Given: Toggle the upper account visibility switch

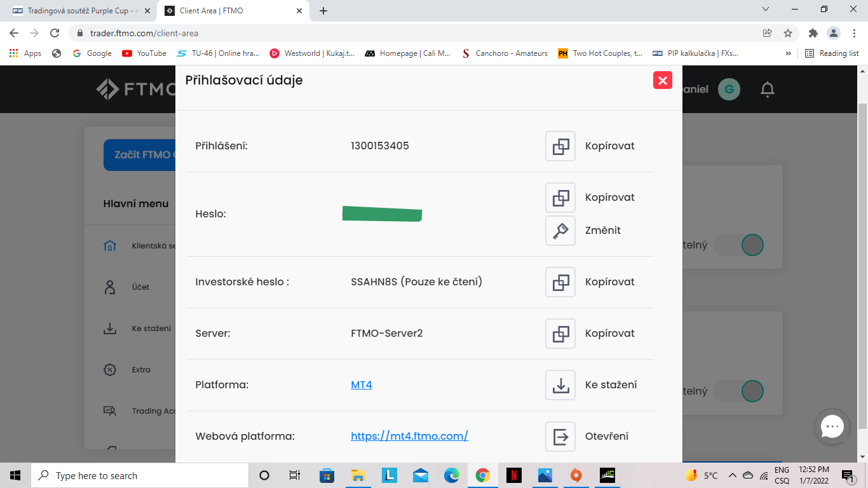Looking at the screenshot, I should pos(738,245).
